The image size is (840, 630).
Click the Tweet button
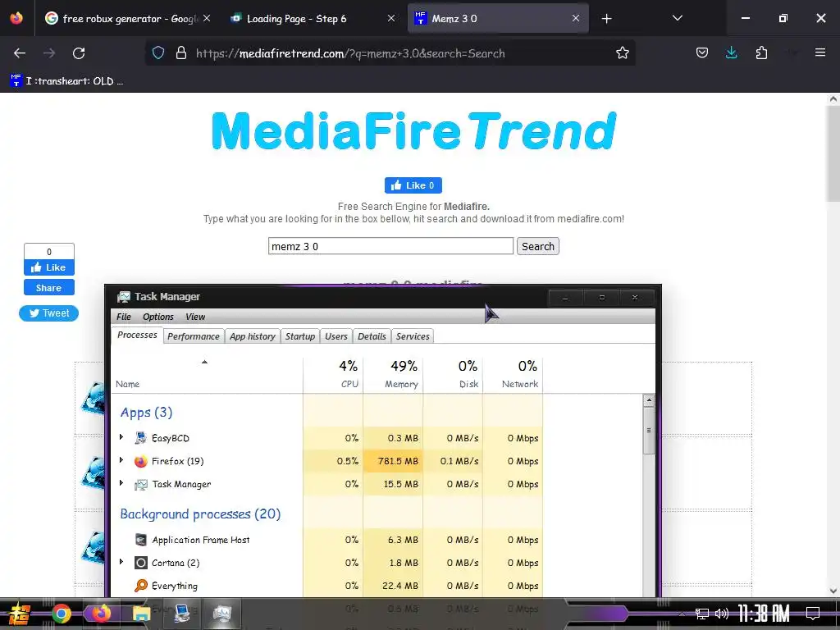[48, 313]
